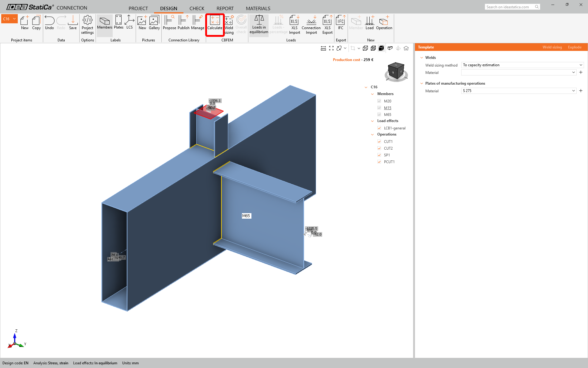
Task: Open the plates Material S 275 dropdown
Action: click(518, 91)
